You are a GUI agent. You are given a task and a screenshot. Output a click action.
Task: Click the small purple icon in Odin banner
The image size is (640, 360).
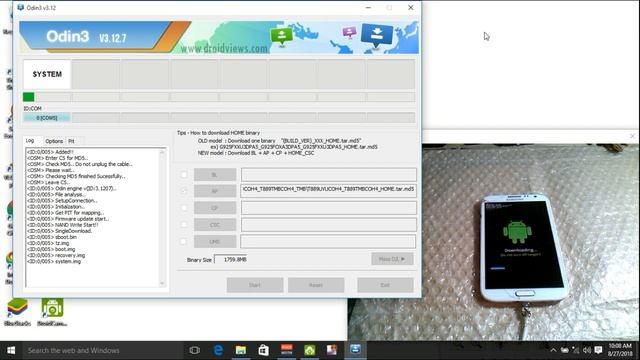coord(349,32)
